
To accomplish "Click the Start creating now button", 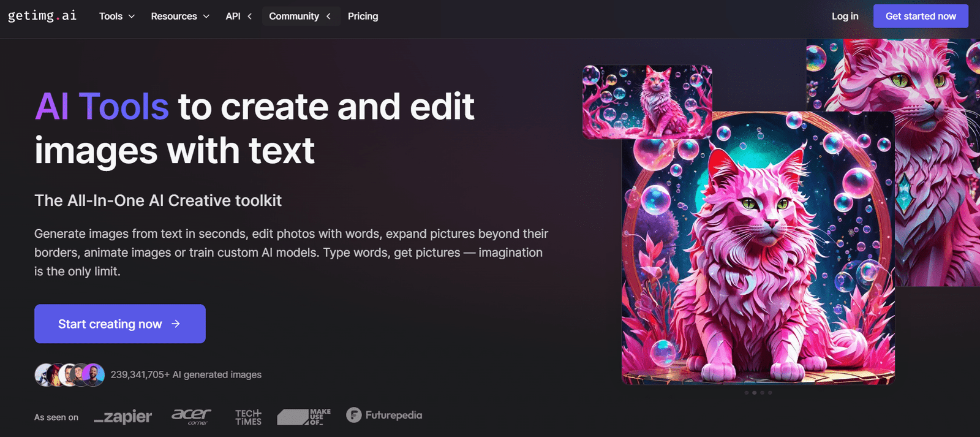I will 119,324.
